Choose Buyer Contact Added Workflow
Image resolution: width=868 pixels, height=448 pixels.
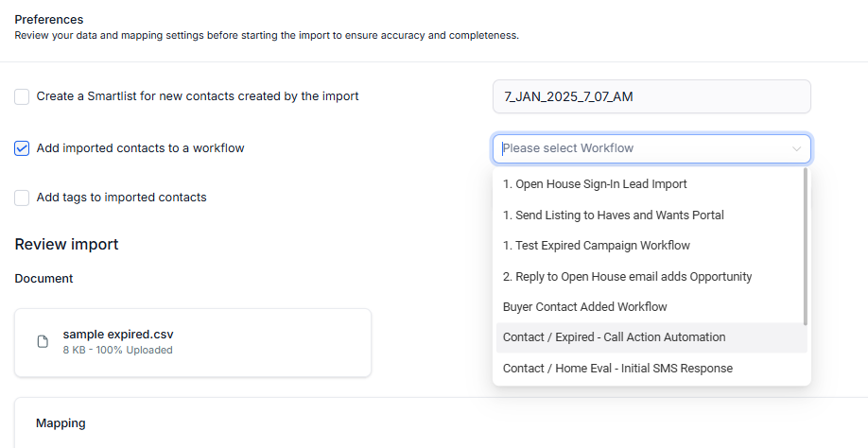tap(584, 307)
